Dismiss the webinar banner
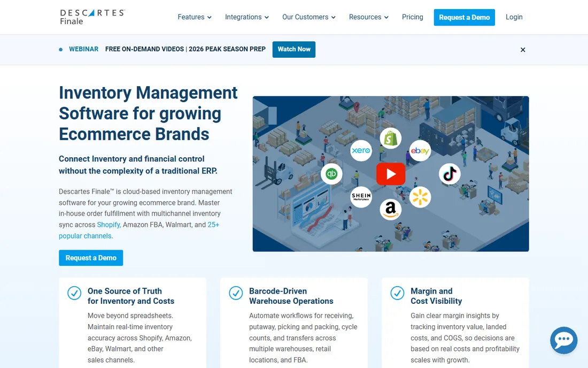The height and width of the screenshot is (368, 588). [522, 50]
